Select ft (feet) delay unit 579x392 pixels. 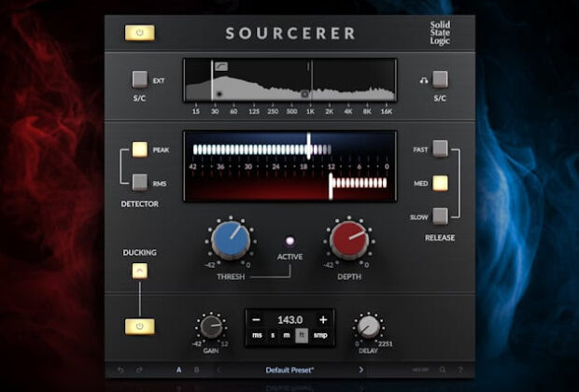[x=302, y=335]
